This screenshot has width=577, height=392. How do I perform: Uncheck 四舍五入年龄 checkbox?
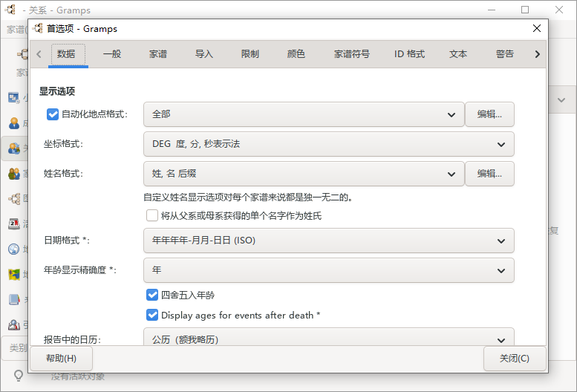tap(152, 295)
